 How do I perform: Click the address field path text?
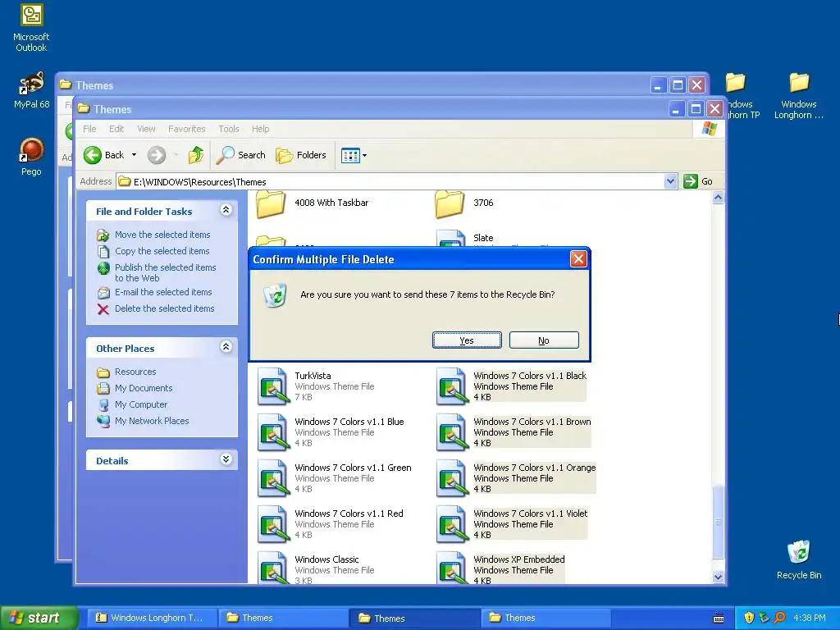pyautogui.click(x=200, y=181)
